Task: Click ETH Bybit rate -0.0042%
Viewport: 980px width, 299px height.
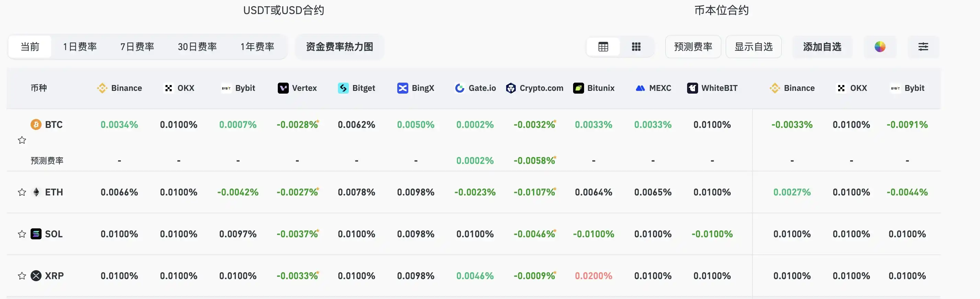Action: [238, 192]
